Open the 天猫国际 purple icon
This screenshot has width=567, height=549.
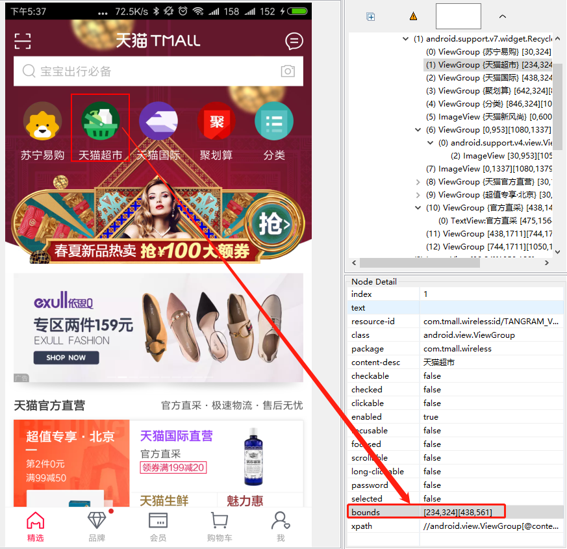coord(158,121)
